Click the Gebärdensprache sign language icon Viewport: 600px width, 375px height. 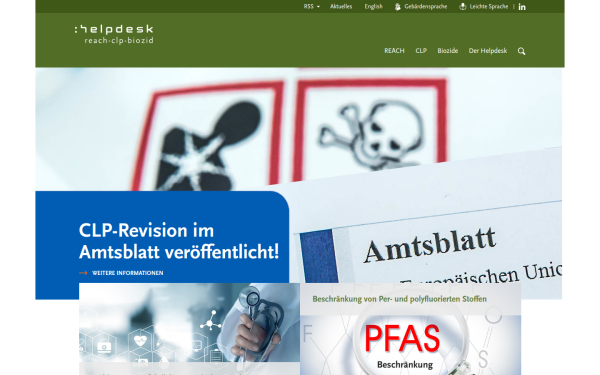pyautogui.click(x=398, y=7)
